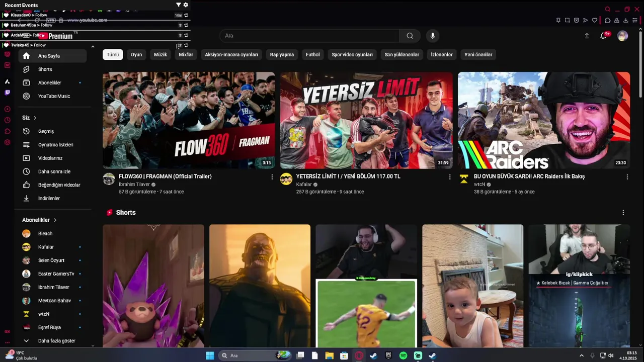Open Recent Events settings gear
The height and width of the screenshot is (362, 644).
(186, 5)
